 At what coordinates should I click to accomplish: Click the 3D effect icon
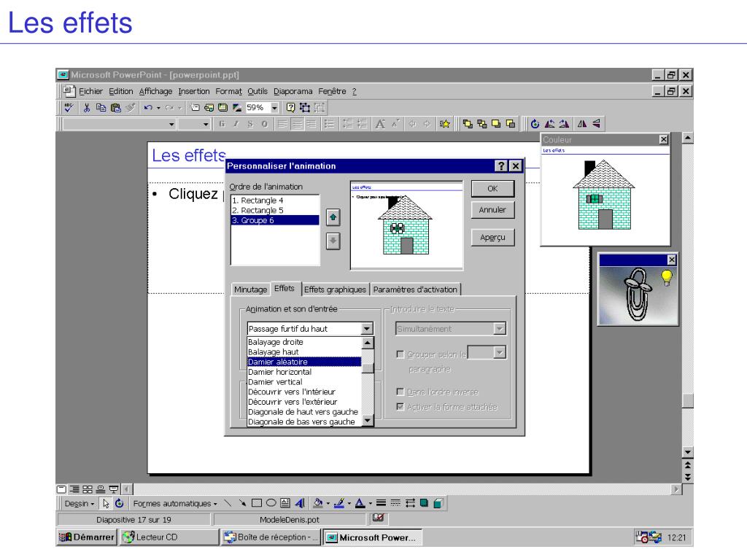(x=438, y=503)
